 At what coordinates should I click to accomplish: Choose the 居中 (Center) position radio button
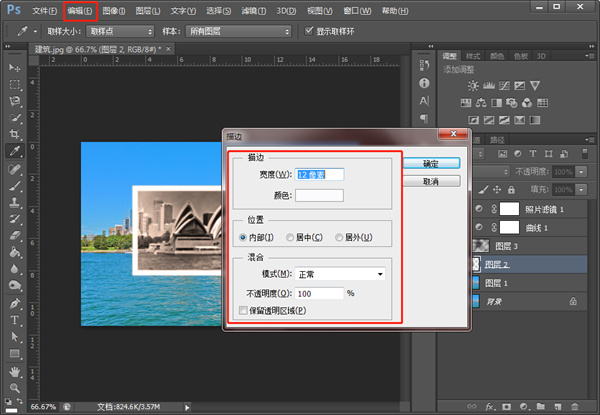[290, 237]
